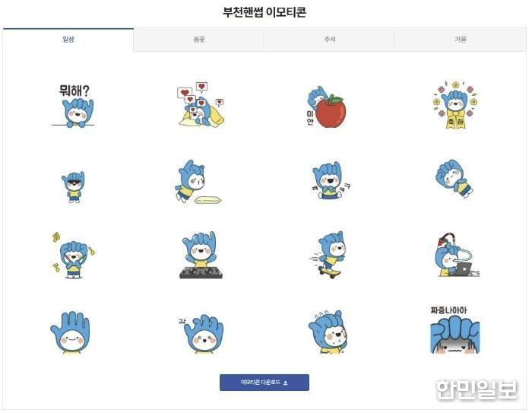Select the character lying down emoticon
This screenshot has height=413, width=532.
454,179
